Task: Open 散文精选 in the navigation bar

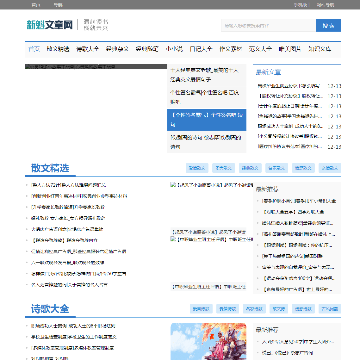Action: (58, 49)
